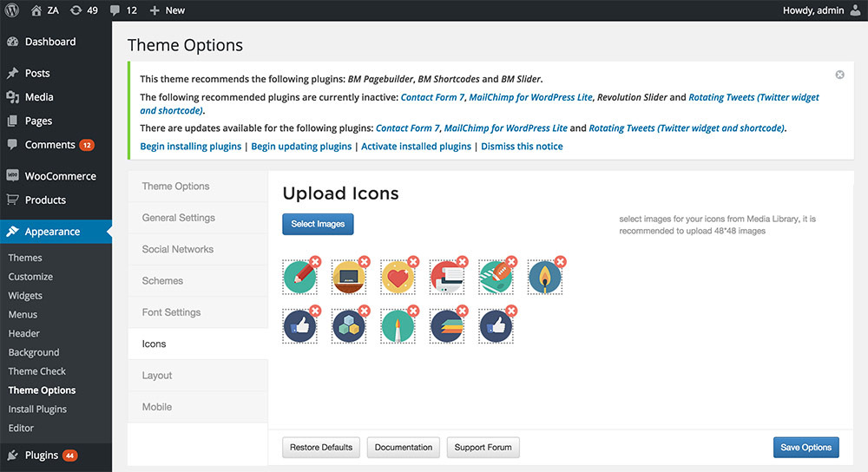
Task: Follow the Begin installing plugins link
Action: click(x=191, y=147)
